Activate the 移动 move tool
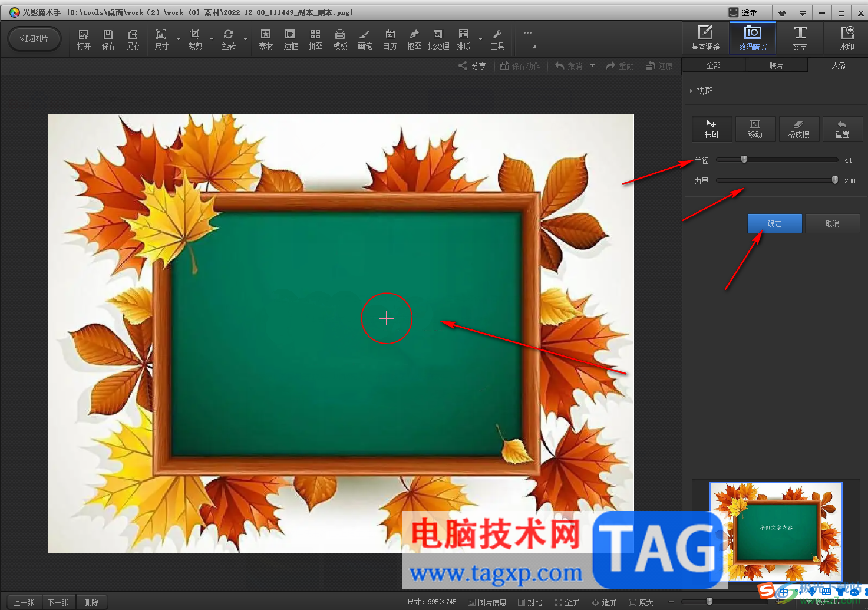 point(755,129)
